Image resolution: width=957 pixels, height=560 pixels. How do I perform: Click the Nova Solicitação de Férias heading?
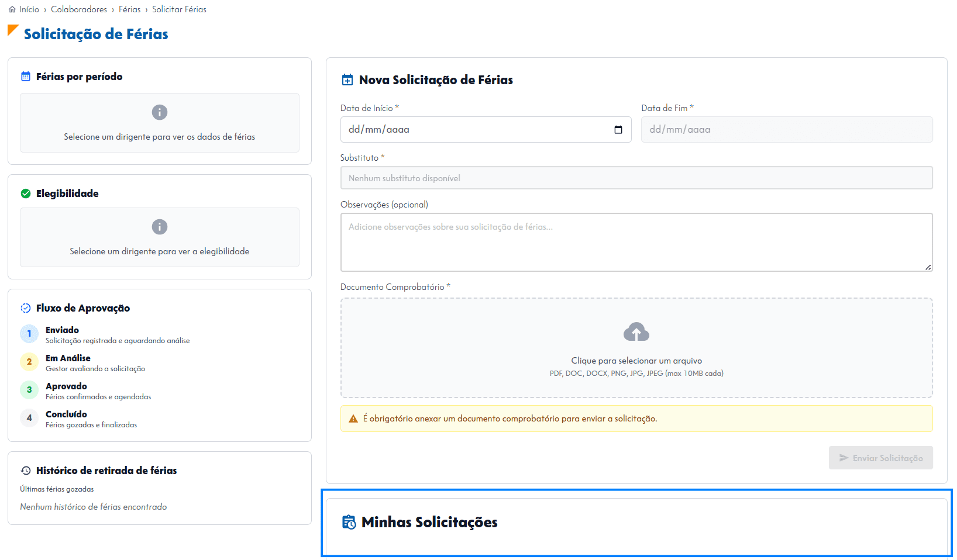(x=436, y=80)
